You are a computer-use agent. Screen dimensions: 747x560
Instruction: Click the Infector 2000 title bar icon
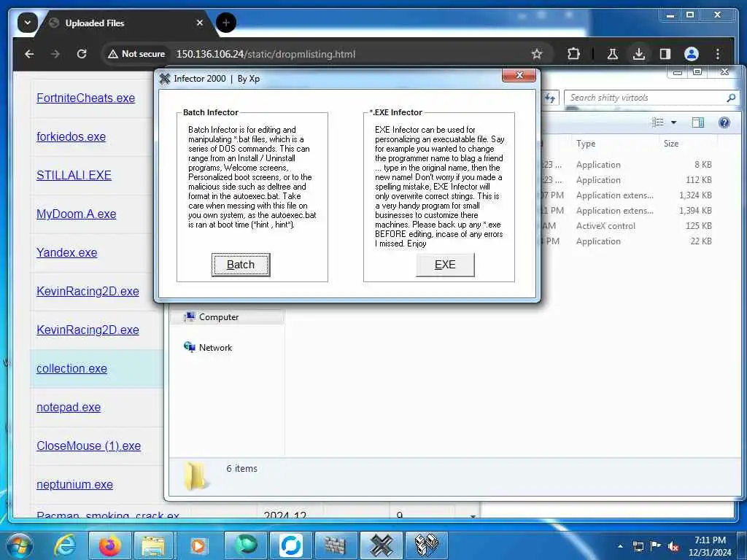[165, 79]
